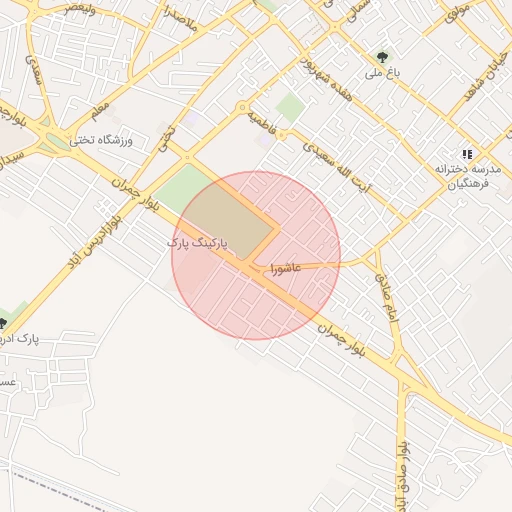Click the هفده شهریور street label
Screen dimensions: 512x512
[x=326, y=79]
